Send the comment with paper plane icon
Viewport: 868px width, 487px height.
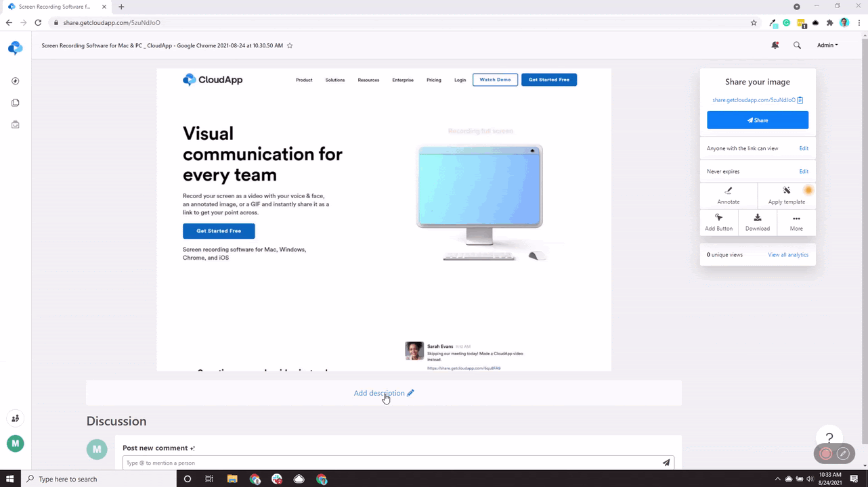tap(666, 463)
